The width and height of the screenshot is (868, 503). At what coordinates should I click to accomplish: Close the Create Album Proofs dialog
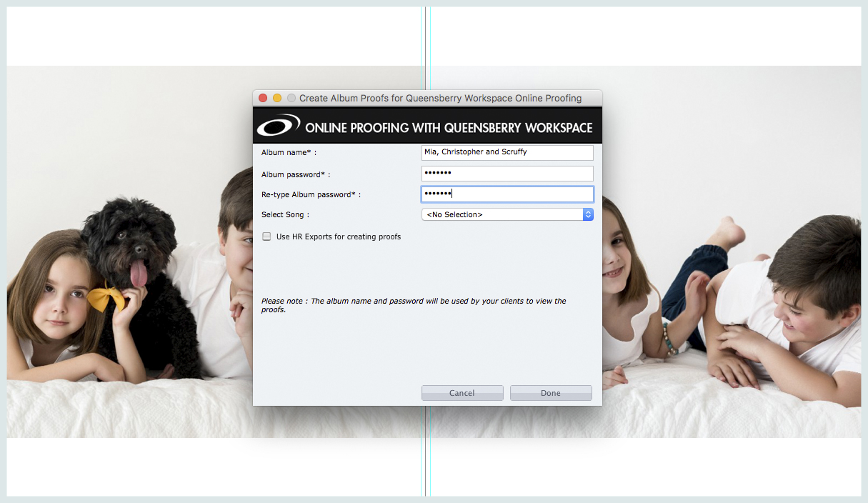[263, 98]
